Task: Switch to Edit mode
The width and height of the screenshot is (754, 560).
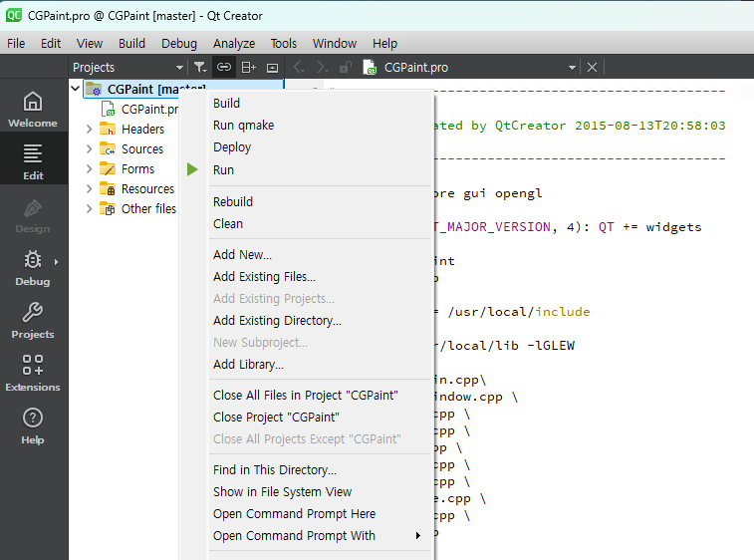Action: tap(33, 162)
